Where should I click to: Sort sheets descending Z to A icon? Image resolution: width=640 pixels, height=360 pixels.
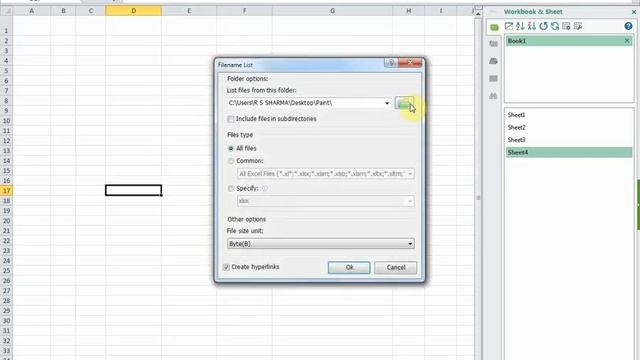click(531, 26)
